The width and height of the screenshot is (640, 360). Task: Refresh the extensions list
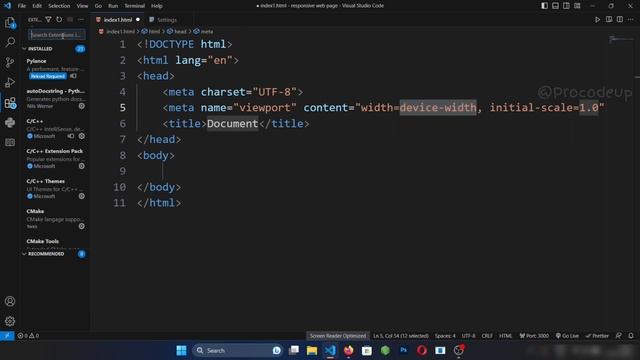coord(59,20)
